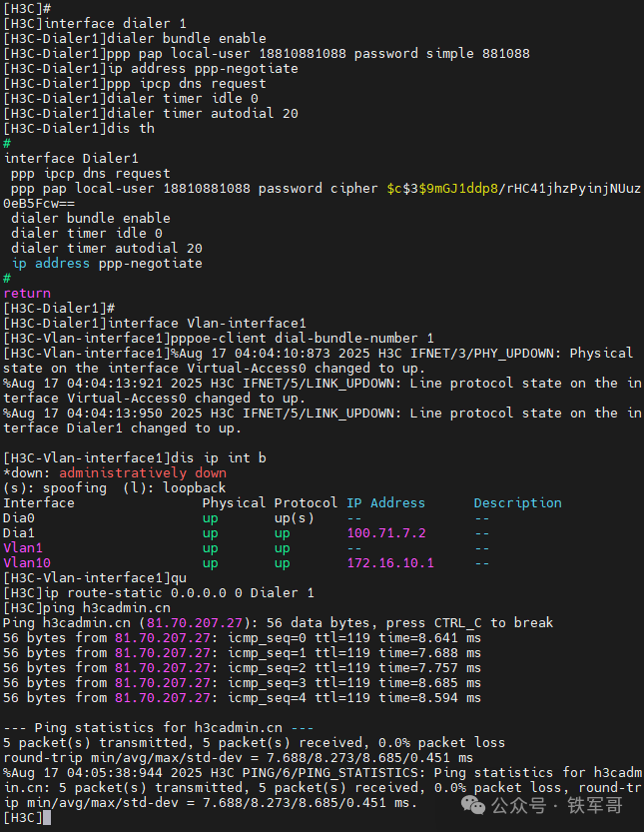Image resolution: width=644 pixels, height=832 pixels.
Task: Click the Dia1 IP address 100.71.7.2
Action: click(385, 533)
